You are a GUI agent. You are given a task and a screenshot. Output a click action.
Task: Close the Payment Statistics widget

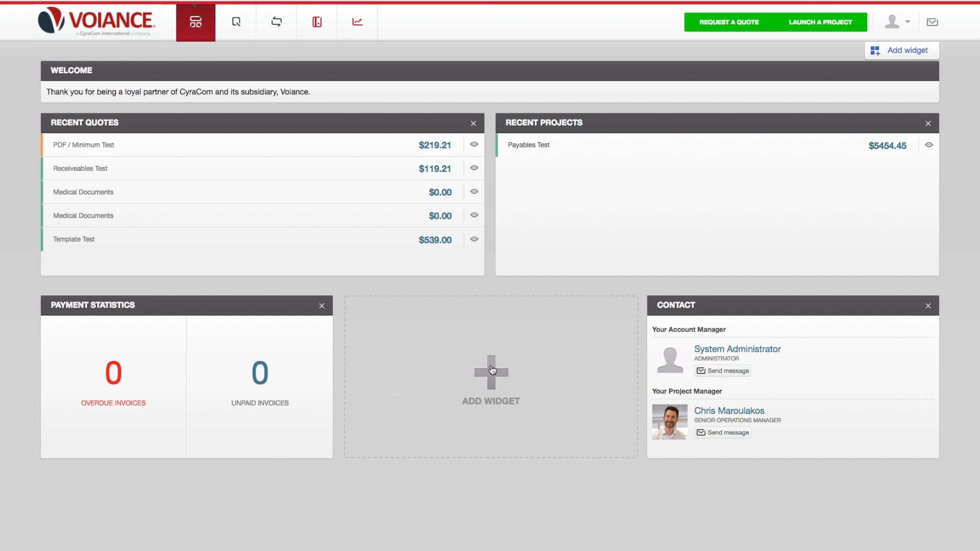pos(322,306)
